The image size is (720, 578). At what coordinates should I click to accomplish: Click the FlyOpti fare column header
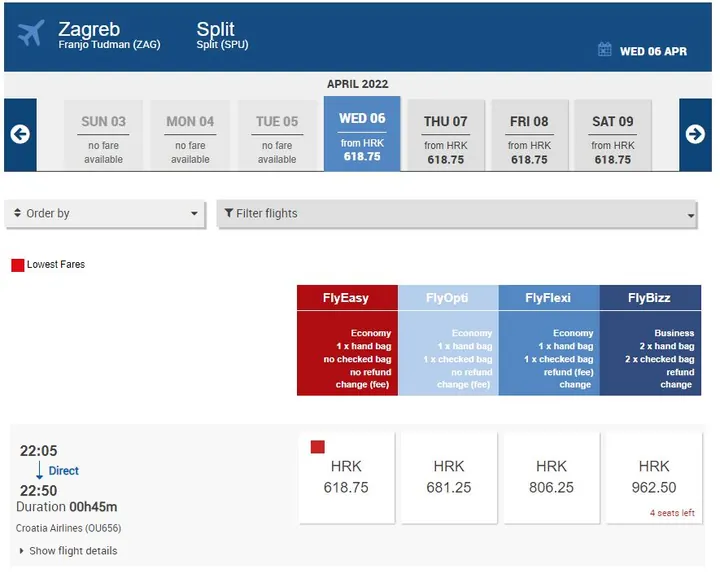click(x=448, y=298)
